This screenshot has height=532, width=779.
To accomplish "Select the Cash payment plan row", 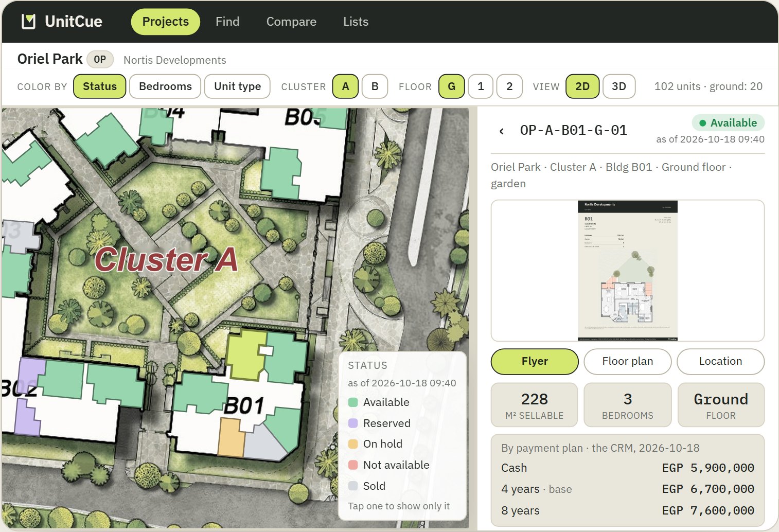I will [628, 468].
